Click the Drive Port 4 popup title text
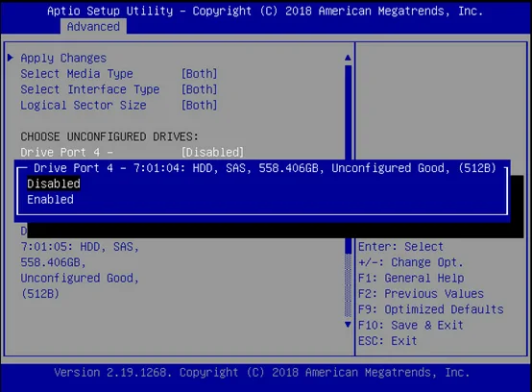 tap(265, 168)
